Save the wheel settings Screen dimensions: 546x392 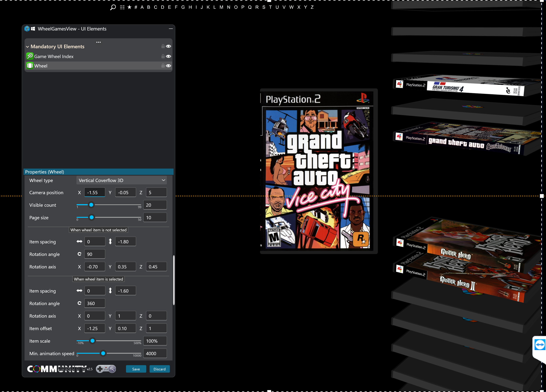coord(136,369)
